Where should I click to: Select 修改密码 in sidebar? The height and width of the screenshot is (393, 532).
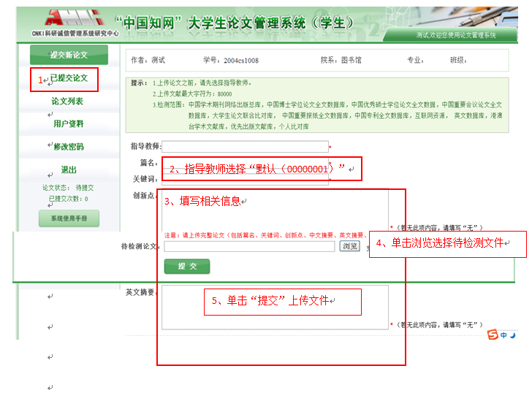click(69, 147)
